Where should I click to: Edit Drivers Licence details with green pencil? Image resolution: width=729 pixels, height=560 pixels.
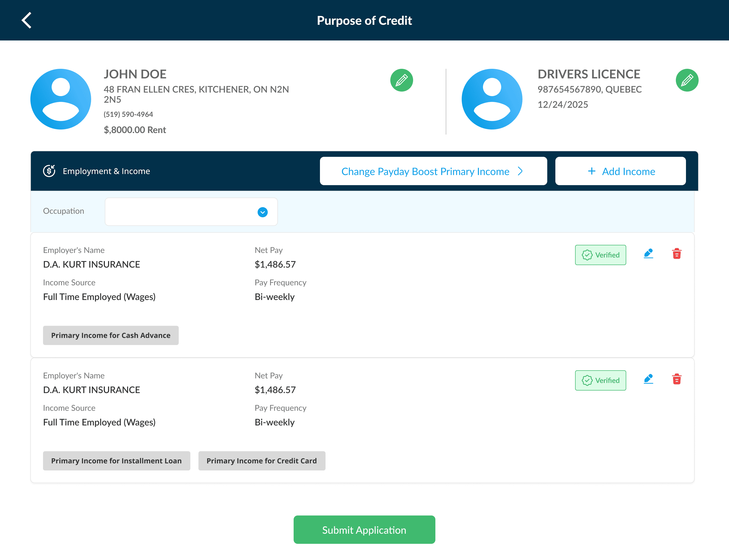(x=687, y=80)
